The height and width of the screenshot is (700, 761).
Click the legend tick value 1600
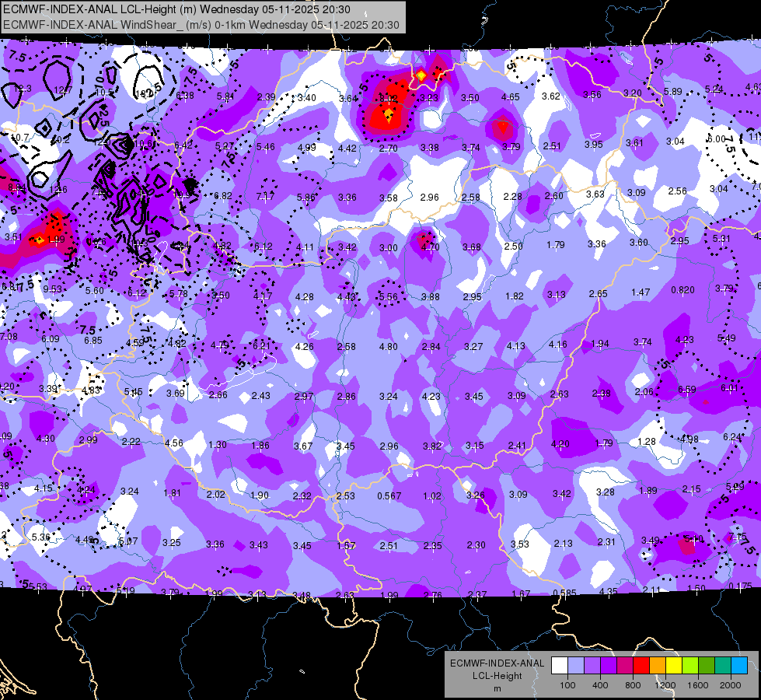click(x=698, y=685)
